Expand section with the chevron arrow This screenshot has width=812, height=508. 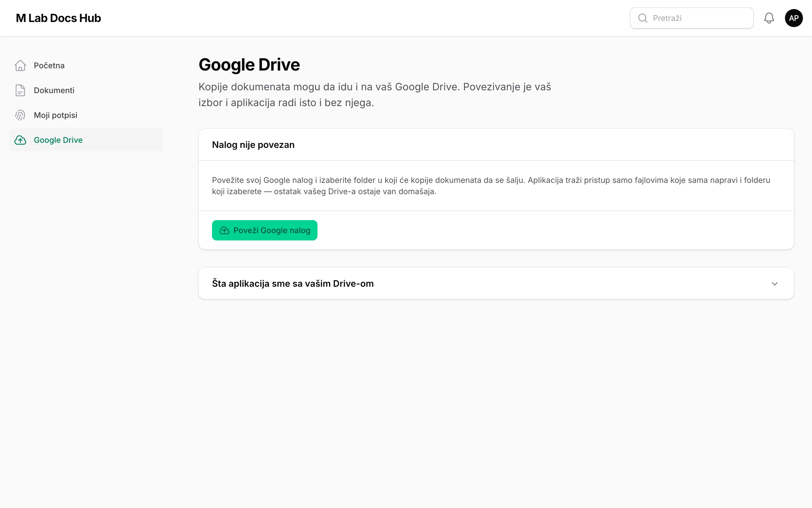coord(775,284)
